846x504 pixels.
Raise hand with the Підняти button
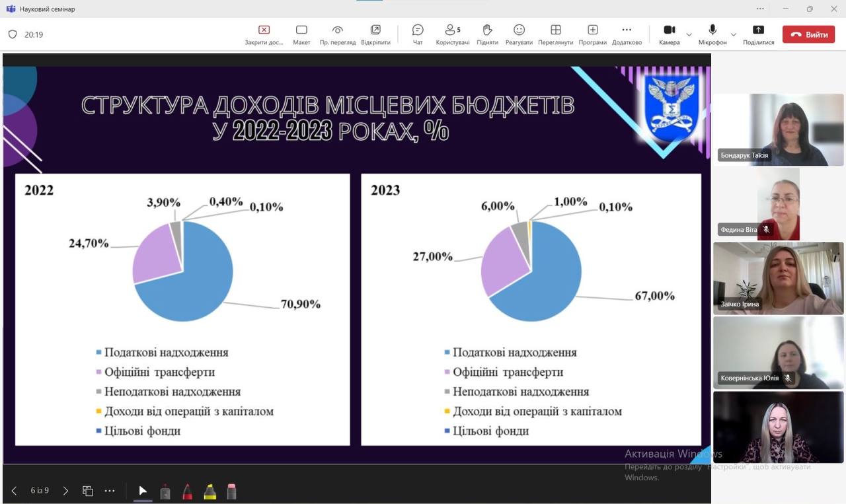point(487,34)
